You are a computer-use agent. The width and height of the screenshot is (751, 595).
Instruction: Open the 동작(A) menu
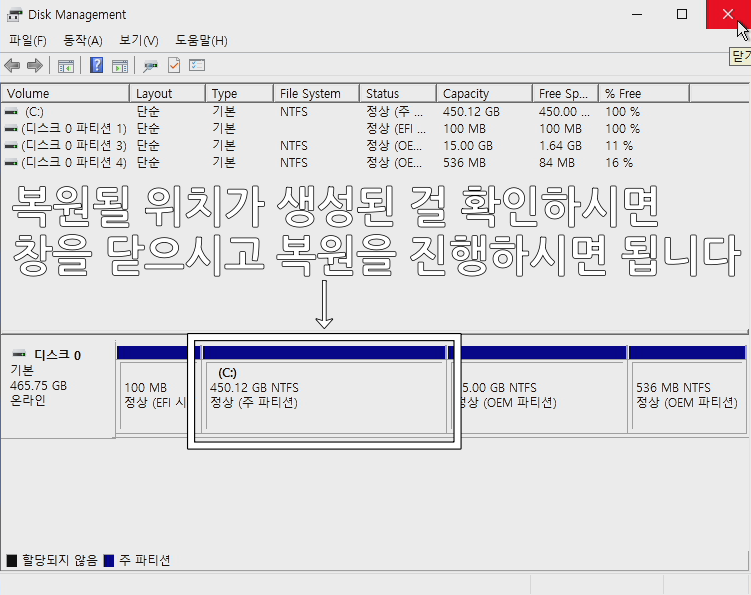(x=83, y=40)
